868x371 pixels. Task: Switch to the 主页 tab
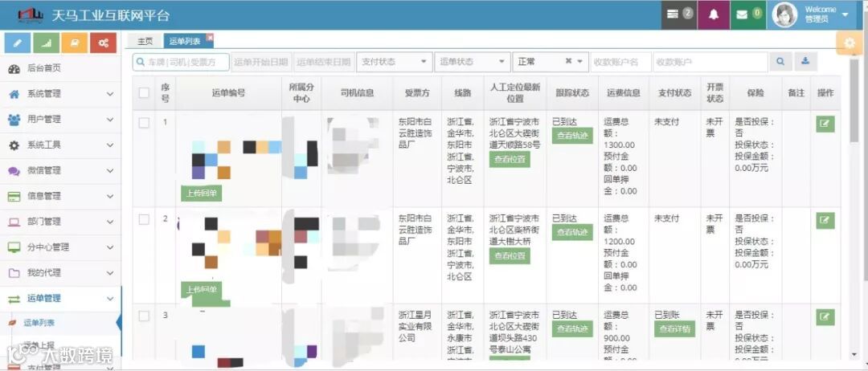coord(145,42)
